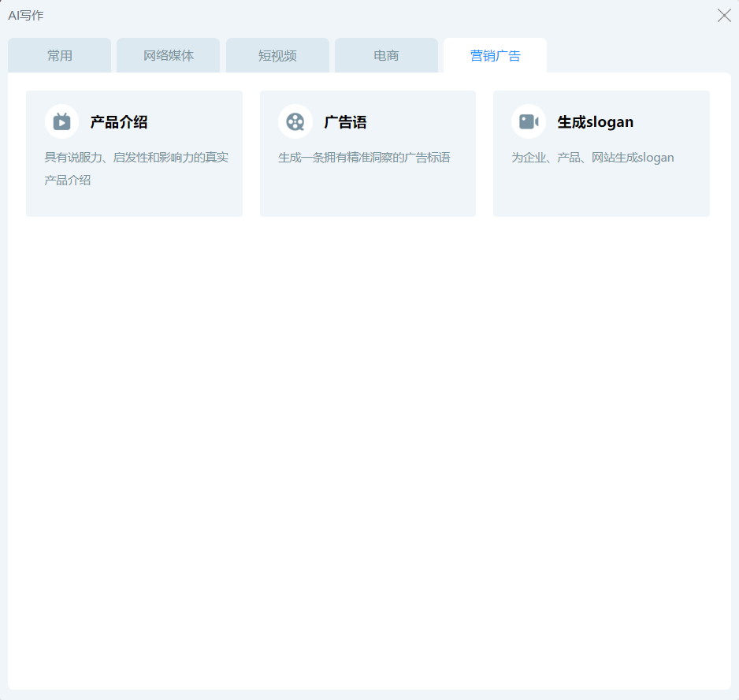
Task: Select the 短视频 tab
Action: 277,56
